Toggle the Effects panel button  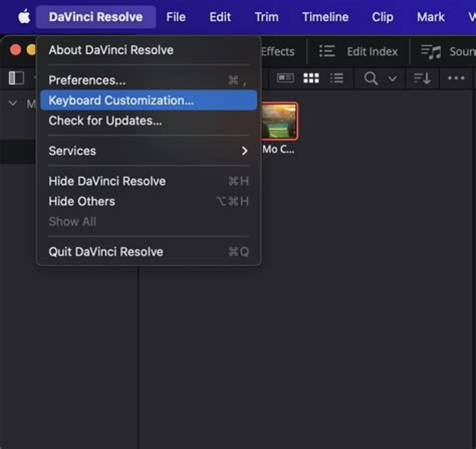click(278, 52)
